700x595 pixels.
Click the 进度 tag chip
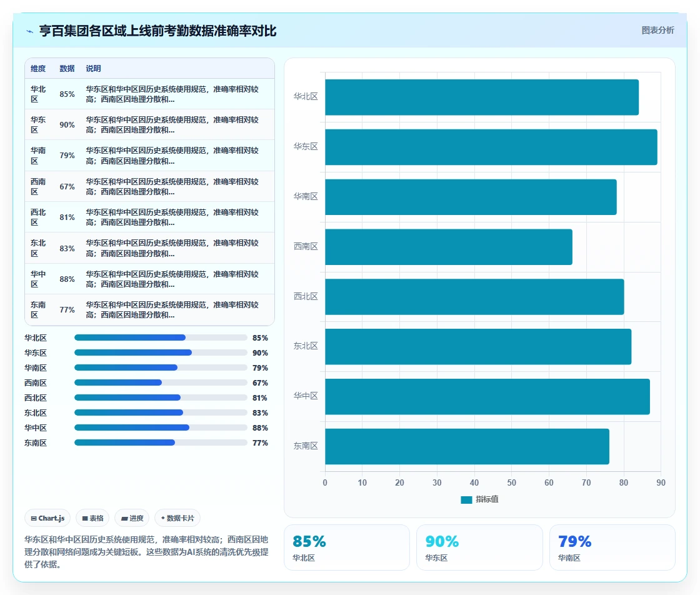(x=132, y=518)
